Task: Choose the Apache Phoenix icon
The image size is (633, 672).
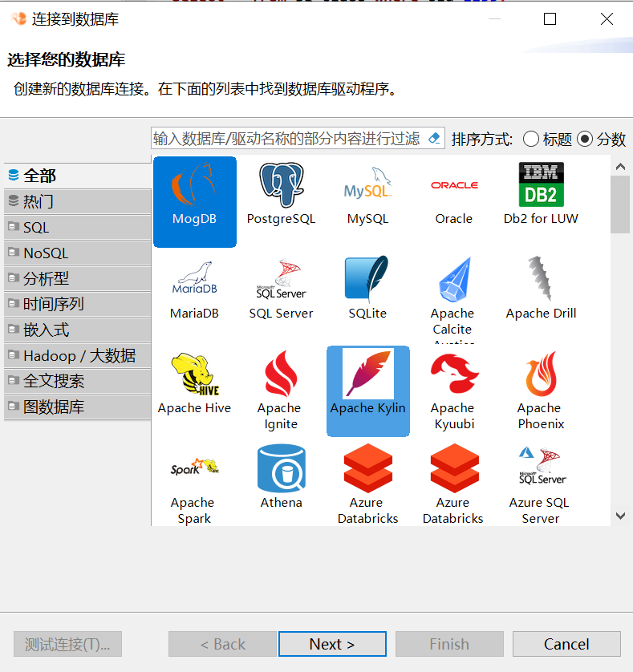Action: (542, 374)
